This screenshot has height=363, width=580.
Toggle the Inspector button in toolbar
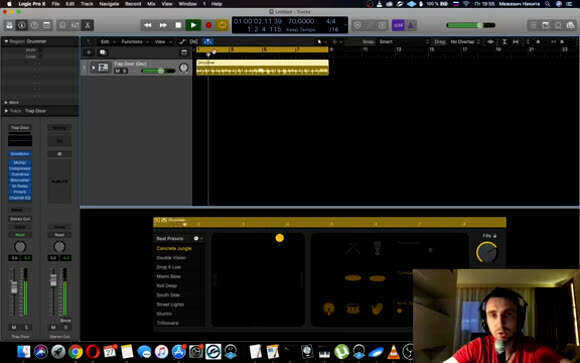[x=22, y=25]
